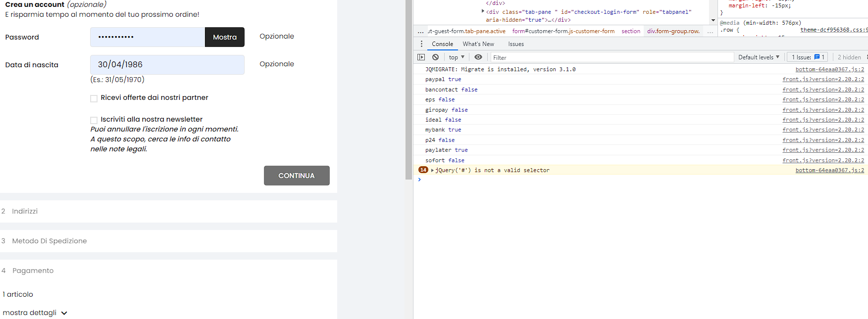This screenshot has height=319, width=868.
Task: Open the front.js source link on the paypal row
Action: (x=823, y=79)
